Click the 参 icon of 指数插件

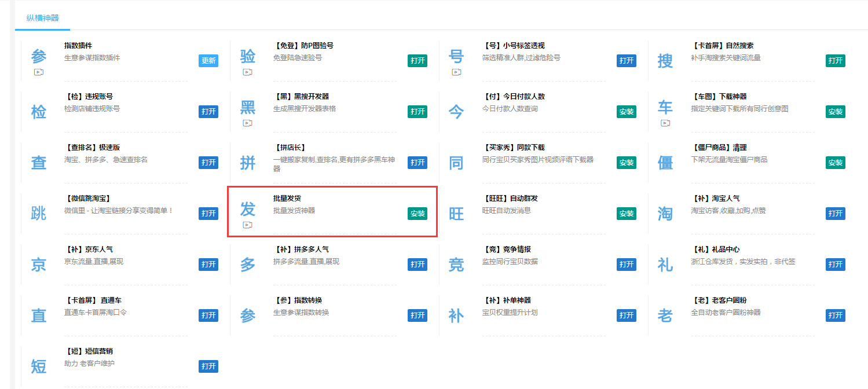pyautogui.click(x=39, y=57)
